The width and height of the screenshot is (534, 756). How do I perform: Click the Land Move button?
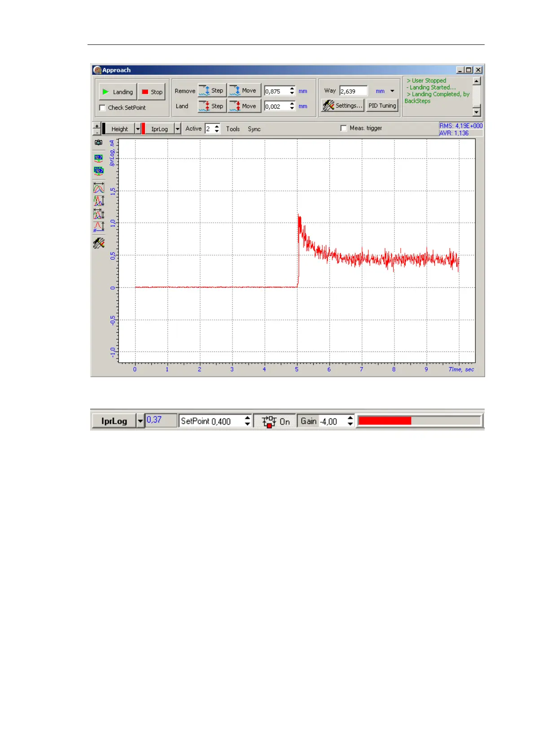[244, 106]
